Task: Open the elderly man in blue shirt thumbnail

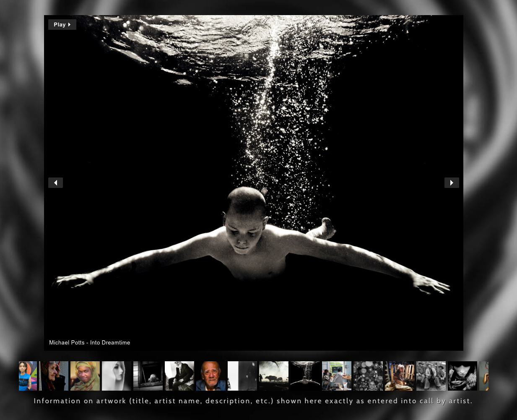Action: [x=211, y=376]
